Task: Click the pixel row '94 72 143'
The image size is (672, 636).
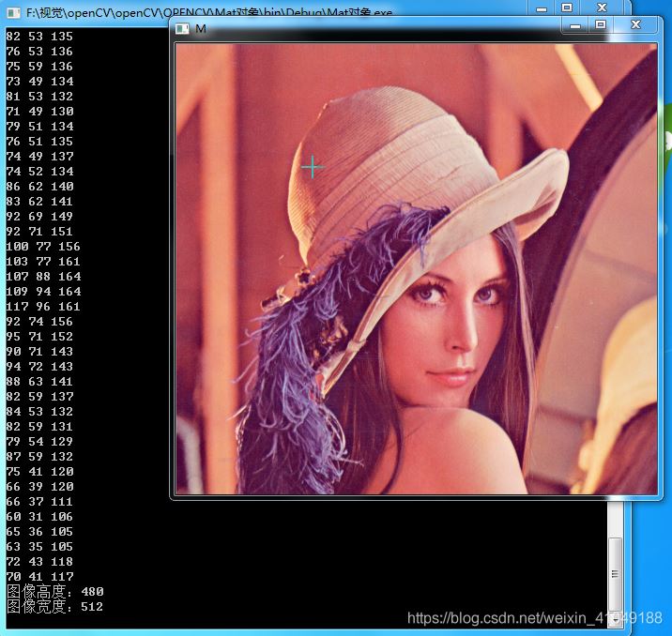Action: pos(39,367)
